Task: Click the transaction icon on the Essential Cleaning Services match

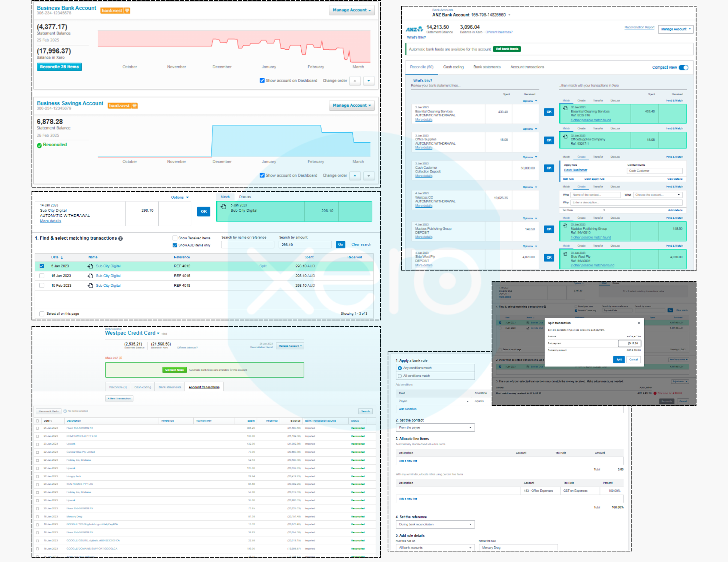Action: (x=565, y=108)
